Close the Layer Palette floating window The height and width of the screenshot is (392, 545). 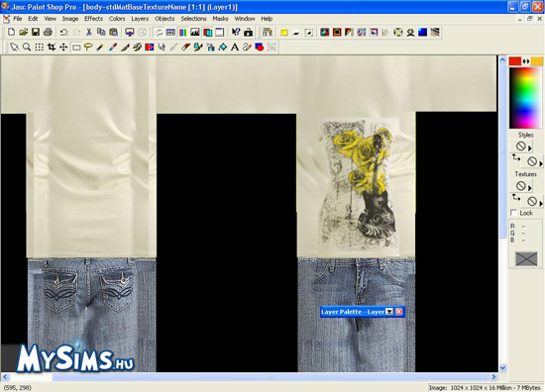coord(399,312)
